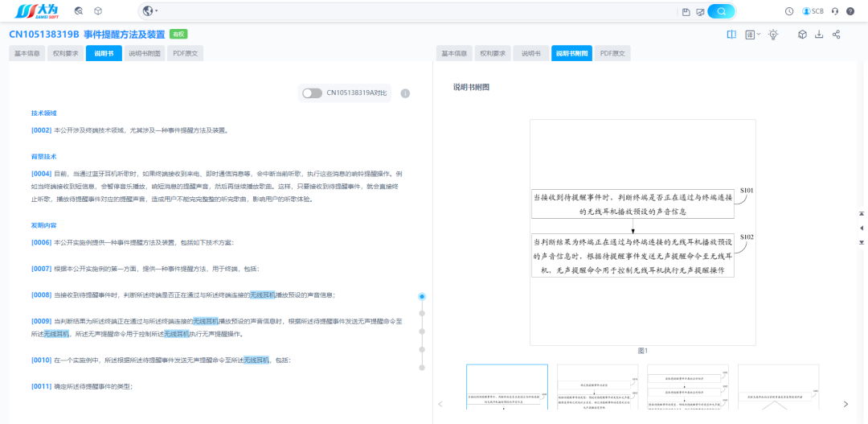The height and width of the screenshot is (424, 868).
Task: Download the patent document
Action: click(819, 35)
